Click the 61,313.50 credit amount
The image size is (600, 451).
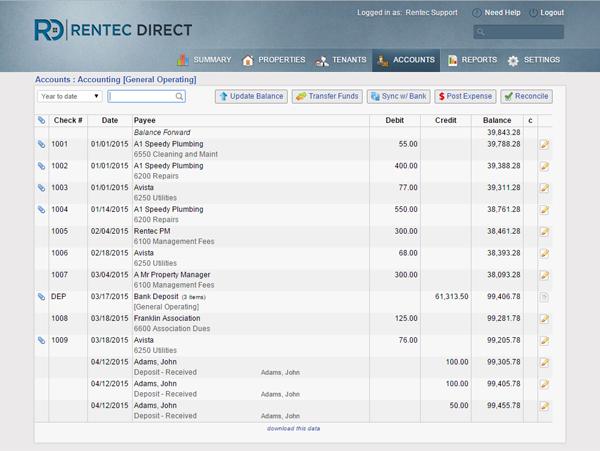coord(452,297)
